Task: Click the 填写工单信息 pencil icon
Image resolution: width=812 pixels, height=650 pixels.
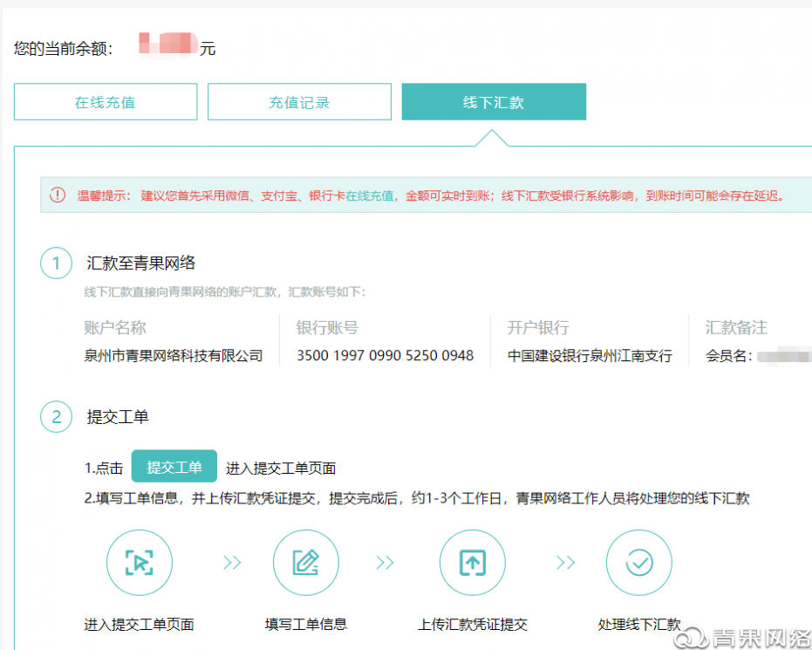Action: click(x=306, y=563)
